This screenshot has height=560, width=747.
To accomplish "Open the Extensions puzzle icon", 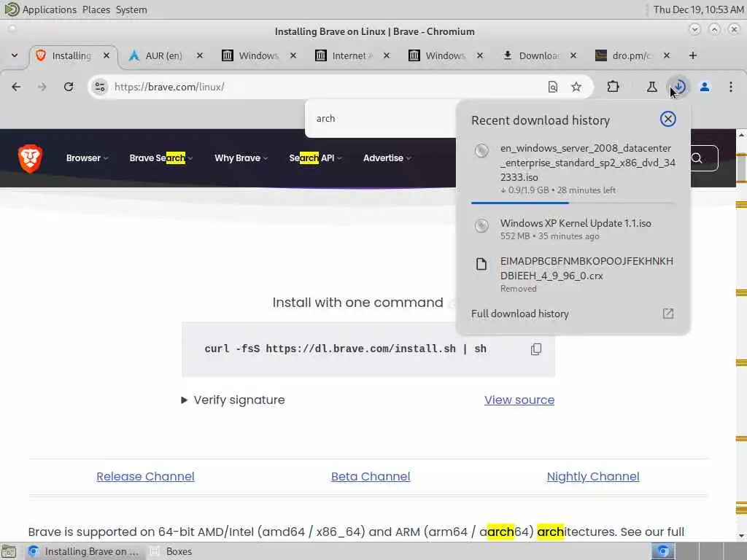I will [x=613, y=87].
